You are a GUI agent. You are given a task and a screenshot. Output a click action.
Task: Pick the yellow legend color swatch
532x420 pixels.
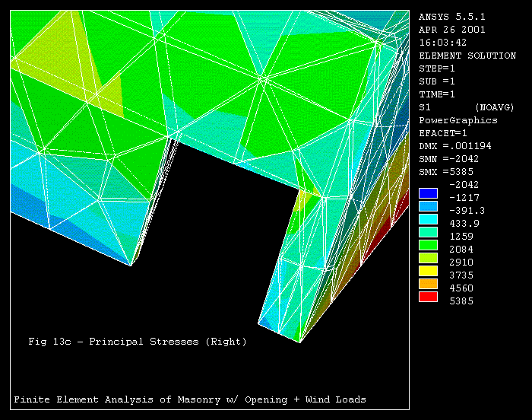tap(428, 271)
